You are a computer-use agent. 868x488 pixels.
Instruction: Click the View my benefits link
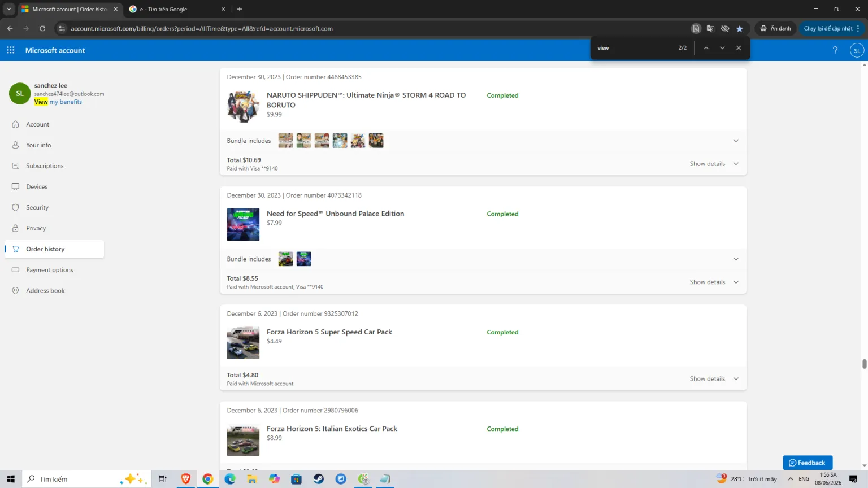pos(58,102)
